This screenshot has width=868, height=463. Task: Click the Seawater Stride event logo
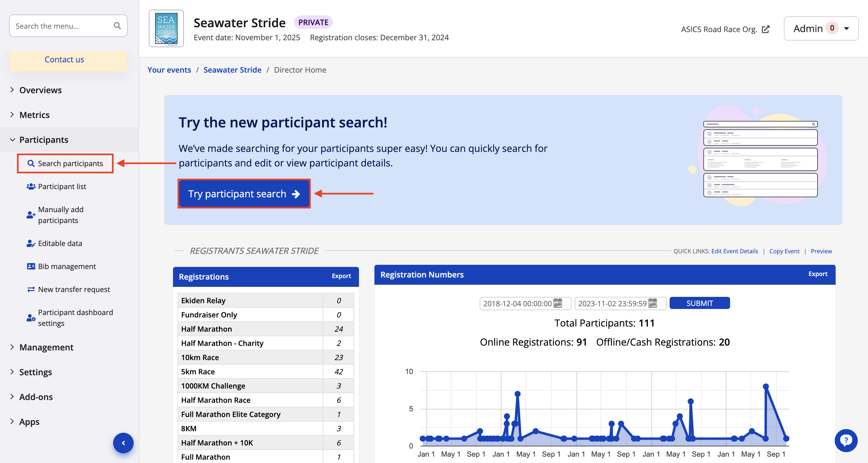pyautogui.click(x=166, y=28)
